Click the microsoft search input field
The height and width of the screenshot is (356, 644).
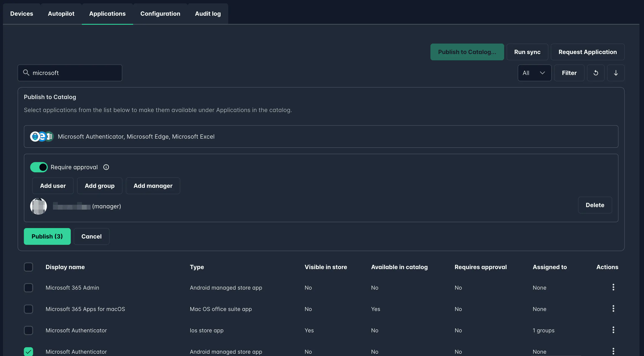pyautogui.click(x=75, y=73)
